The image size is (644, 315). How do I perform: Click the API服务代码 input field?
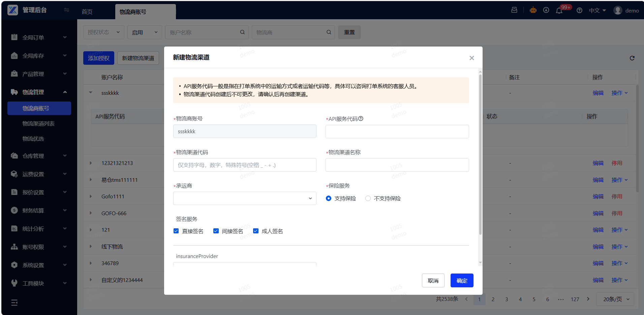click(x=397, y=132)
